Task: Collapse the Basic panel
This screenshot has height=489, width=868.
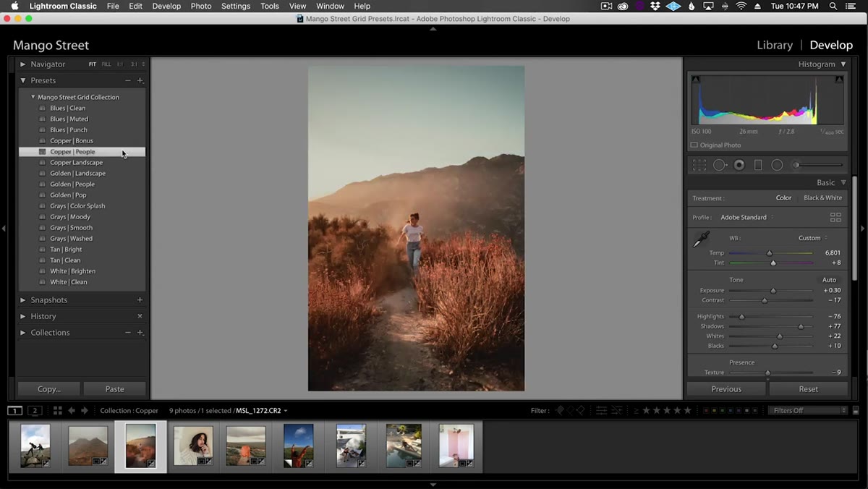Action: (x=843, y=183)
